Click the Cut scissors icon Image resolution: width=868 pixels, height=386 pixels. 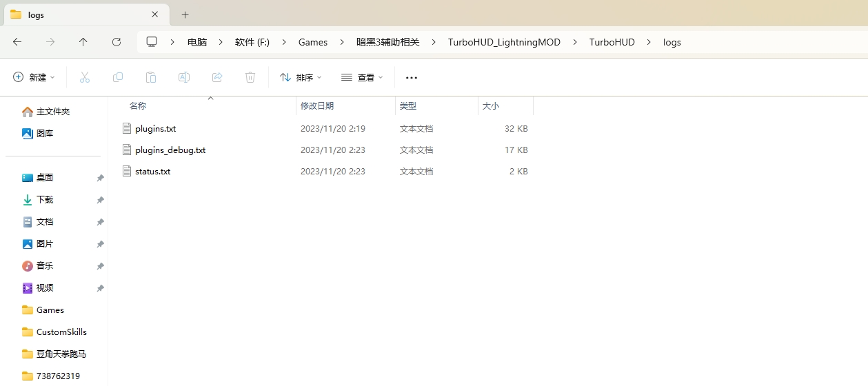coord(85,77)
